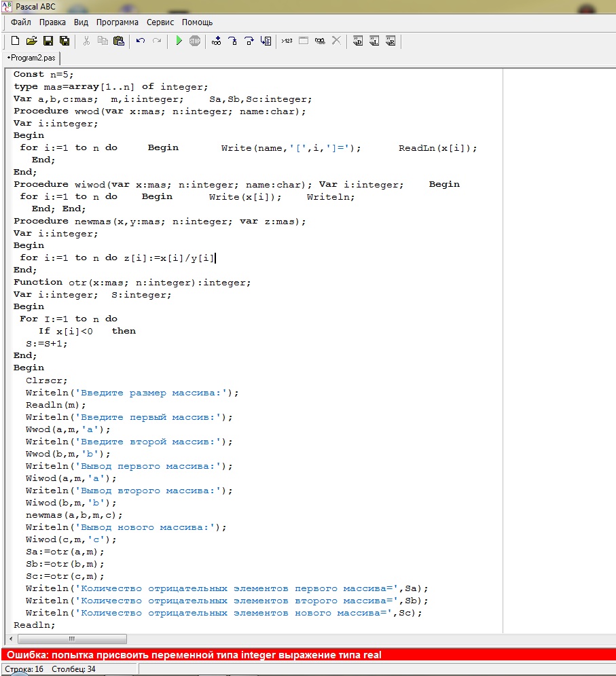The height and width of the screenshot is (676, 616).
Task: Open a file with the folder icon
Action: point(31,41)
